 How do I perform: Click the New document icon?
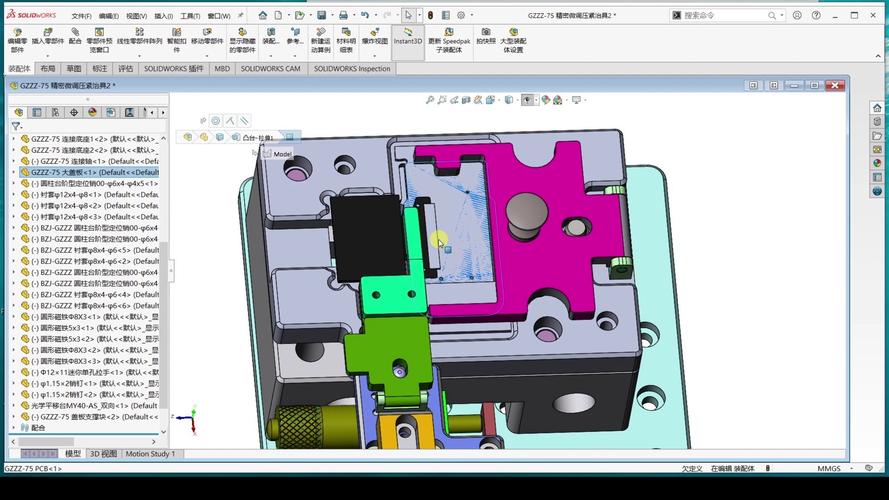pyautogui.click(x=278, y=15)
